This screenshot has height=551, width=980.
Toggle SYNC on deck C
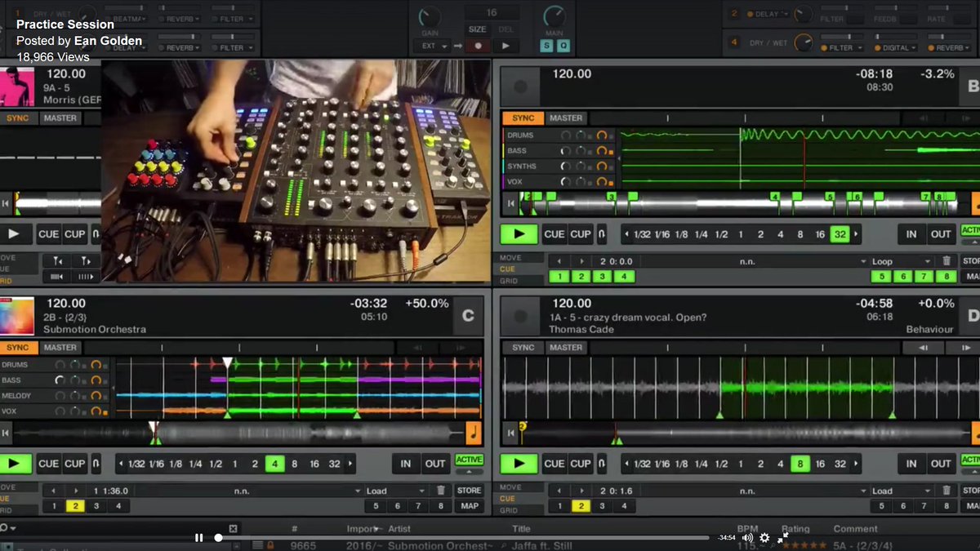point(18,348)
